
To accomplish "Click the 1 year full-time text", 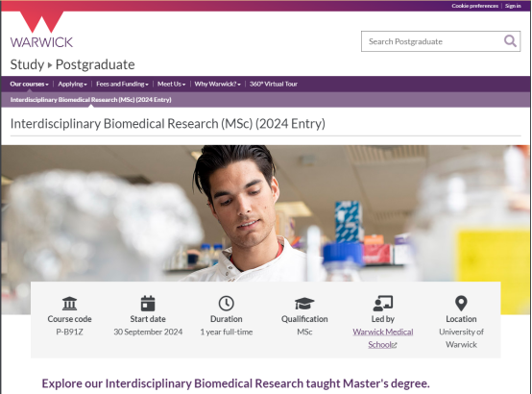I will point(227,332).
